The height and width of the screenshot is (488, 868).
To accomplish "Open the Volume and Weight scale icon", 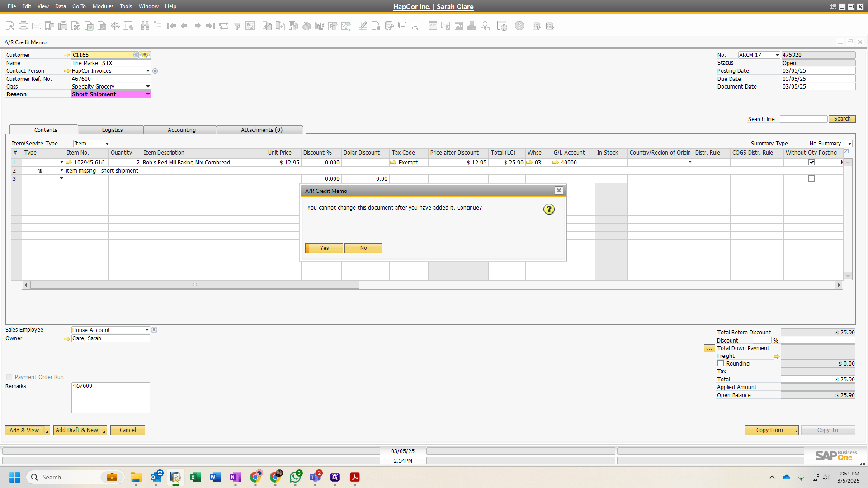I will tap(320, 26).
